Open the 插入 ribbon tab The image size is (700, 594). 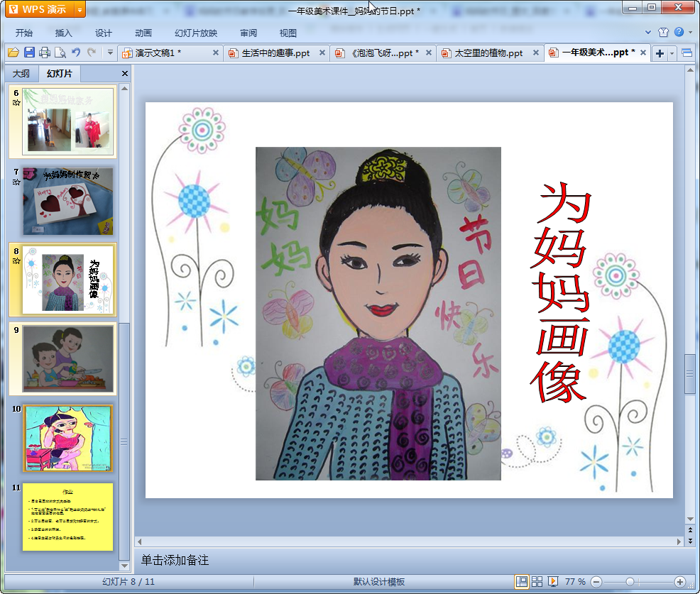(x=63, y=33)
